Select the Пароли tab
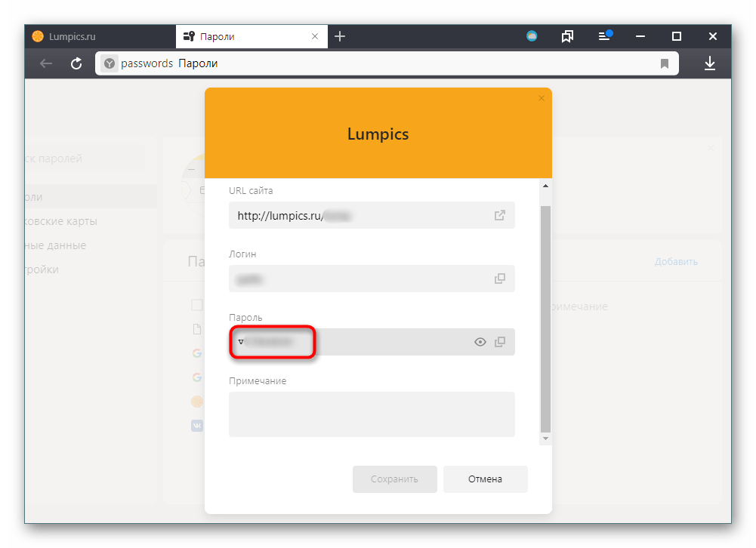The height and width of the screenshot is (548, 756). point(249,36)
